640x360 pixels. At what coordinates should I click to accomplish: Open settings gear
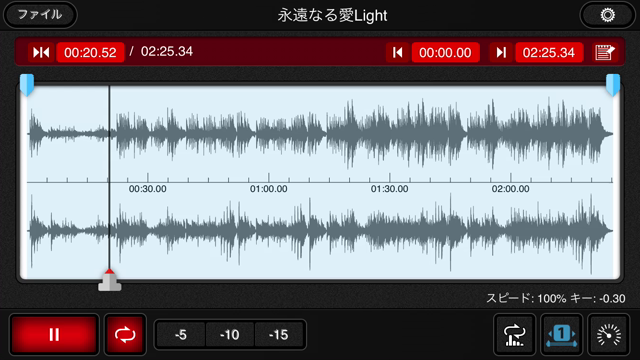coord(607,15)
